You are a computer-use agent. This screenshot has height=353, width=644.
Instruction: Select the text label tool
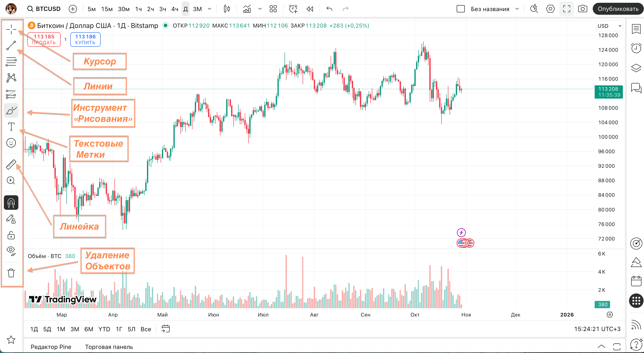(11, 126)
